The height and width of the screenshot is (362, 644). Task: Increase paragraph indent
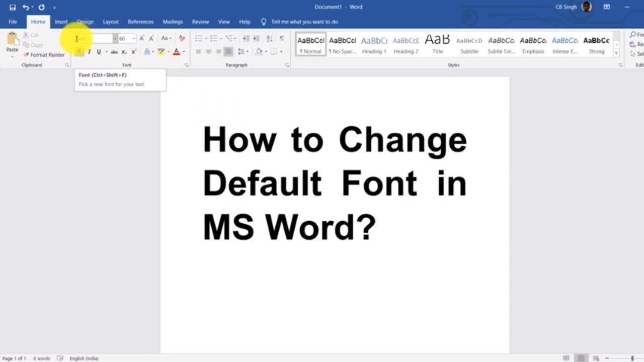[x=256, y=38]
